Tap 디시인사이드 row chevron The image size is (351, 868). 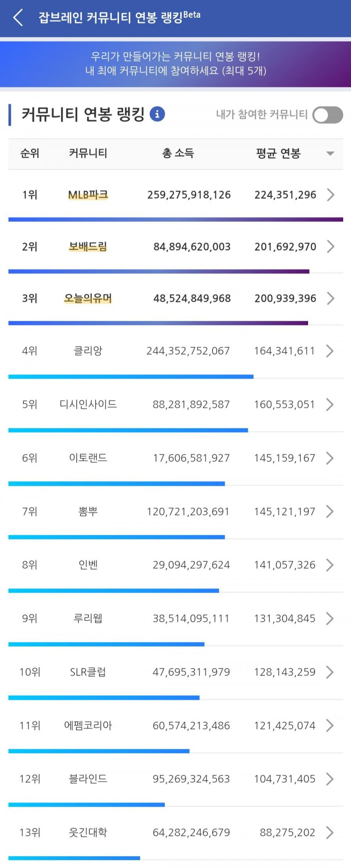330,405
